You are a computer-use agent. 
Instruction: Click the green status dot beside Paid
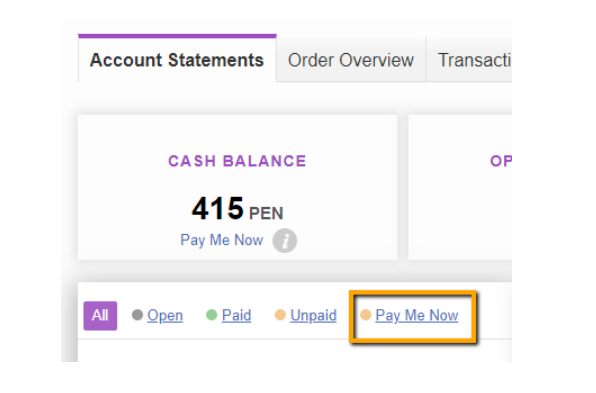(211, 315)
